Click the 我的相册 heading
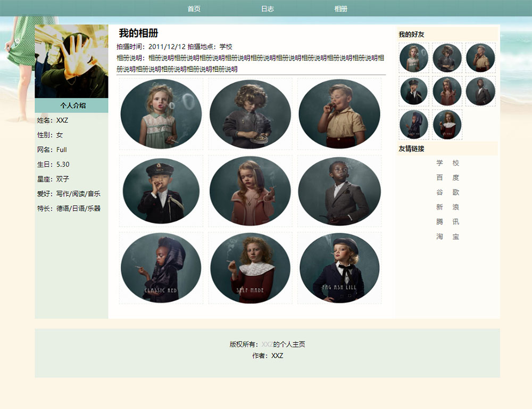 [138, 34]
